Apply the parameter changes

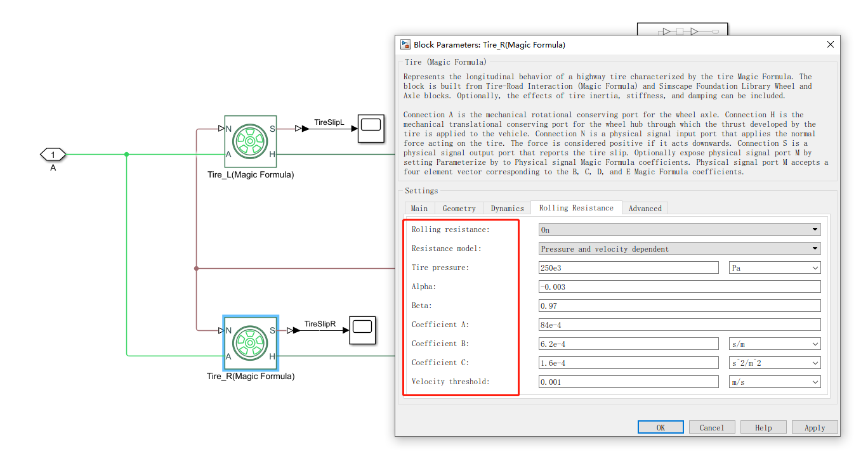(x=815, y=427)
